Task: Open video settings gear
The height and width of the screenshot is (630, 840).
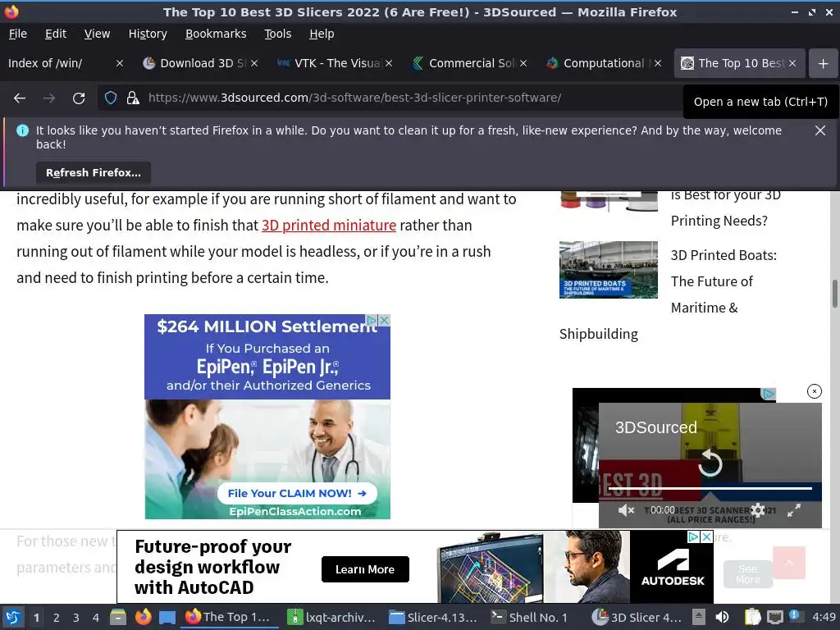Action: click(757, 510)
